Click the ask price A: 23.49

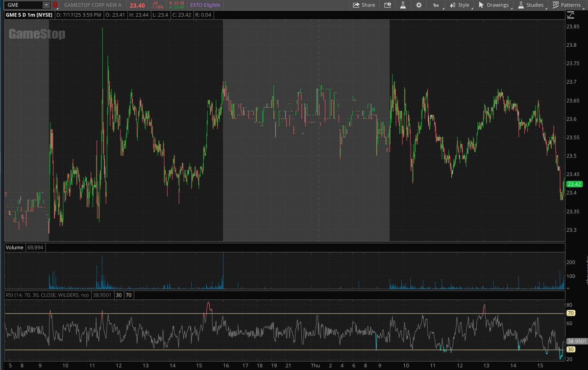(x=176, y=7)
